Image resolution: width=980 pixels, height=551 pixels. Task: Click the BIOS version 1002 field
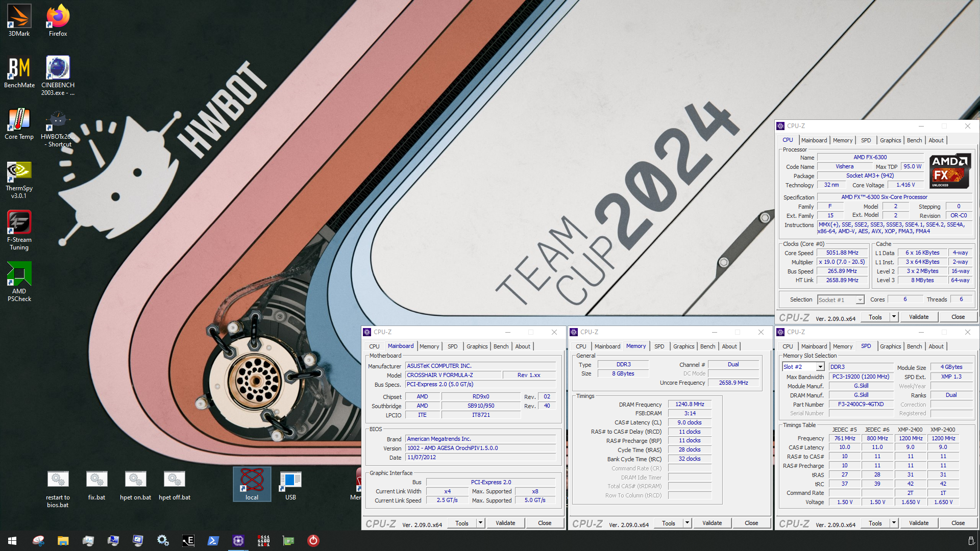(x=480, y=448)
